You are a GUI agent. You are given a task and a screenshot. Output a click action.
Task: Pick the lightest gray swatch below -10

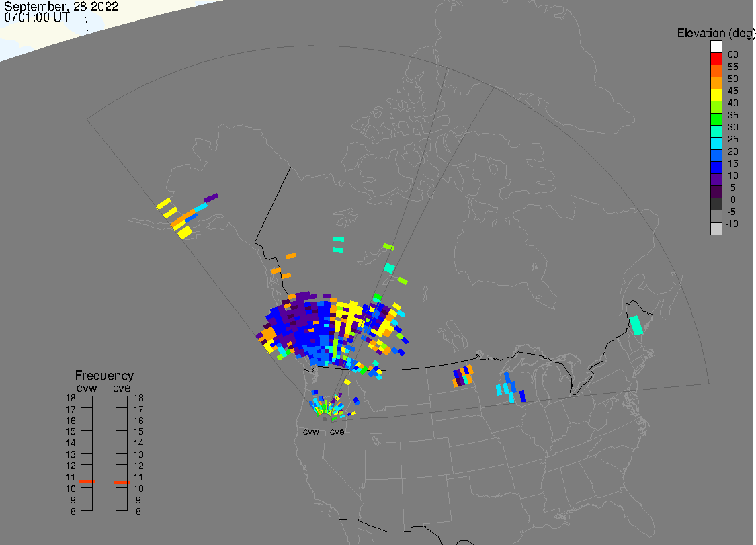pyautogui.click(x=716, y=228)
